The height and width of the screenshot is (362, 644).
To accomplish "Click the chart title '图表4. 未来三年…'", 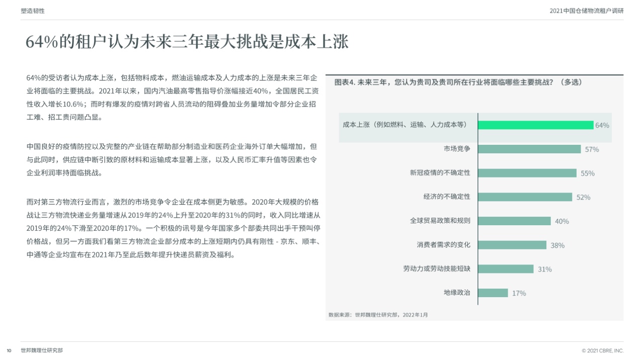I will tap(458, 82).
